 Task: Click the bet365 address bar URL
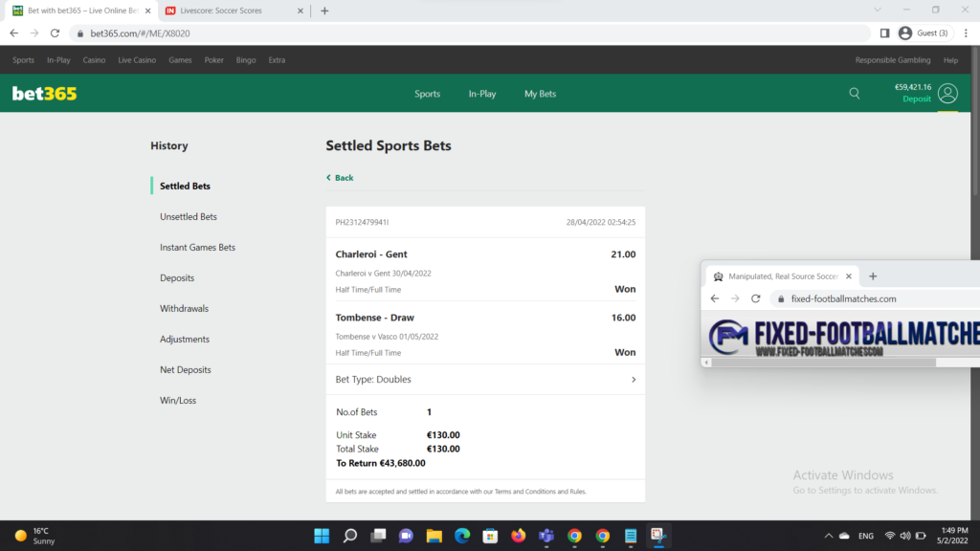(140, 33)
